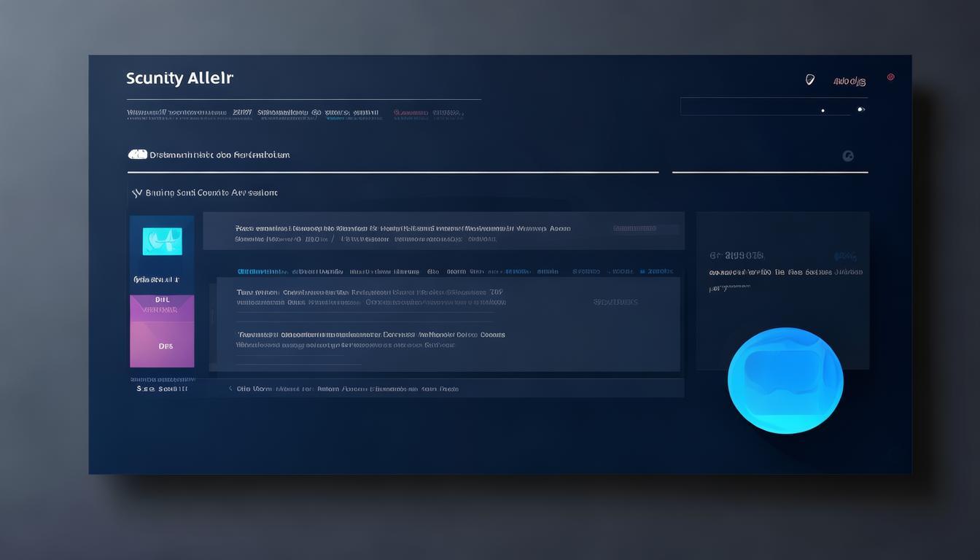Open the first blue tab in the list header row
Screen dimensions: 980x560
point(262,271)
